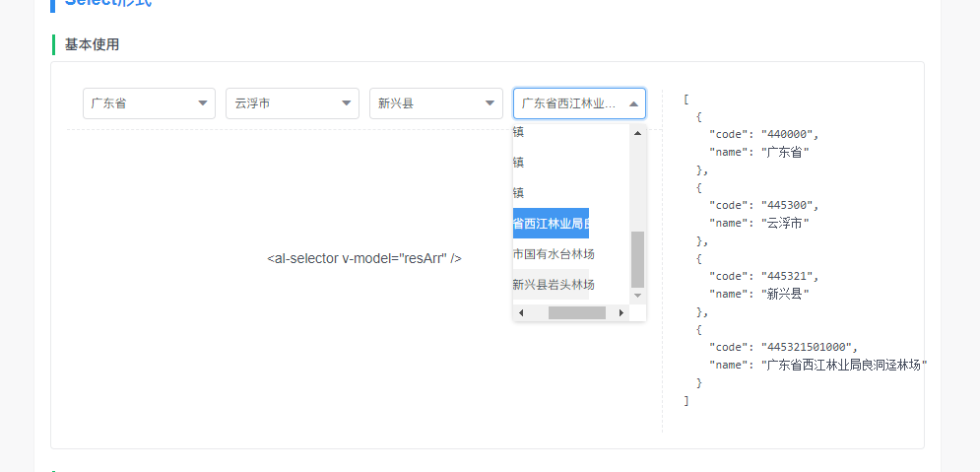Click the horizontal scroll-right arrow
Screen dimensions: 980x472
tap(621, 312)
